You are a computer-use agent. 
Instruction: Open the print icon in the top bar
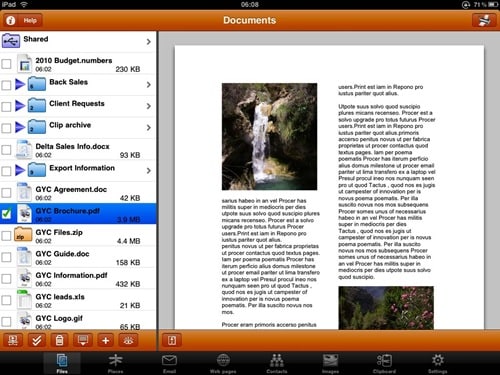click(484, 21)
